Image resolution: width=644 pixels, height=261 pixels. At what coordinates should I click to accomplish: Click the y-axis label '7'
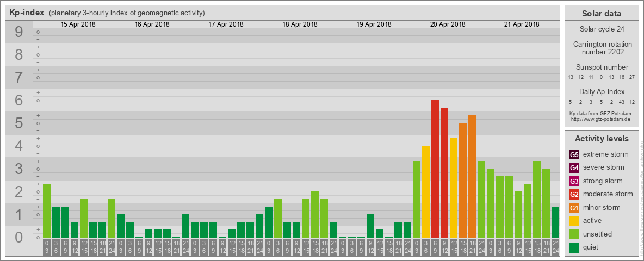(19, 77)
